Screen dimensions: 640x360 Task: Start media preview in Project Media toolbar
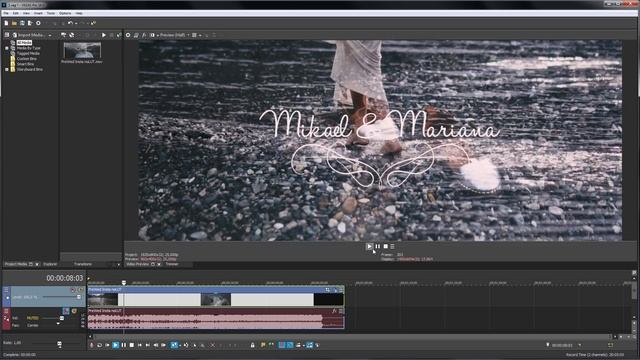(104, 36)
